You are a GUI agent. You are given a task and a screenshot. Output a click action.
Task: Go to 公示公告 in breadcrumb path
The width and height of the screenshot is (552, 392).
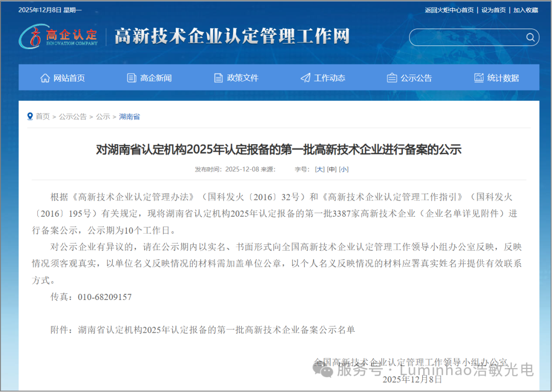[x=73, y=117]
